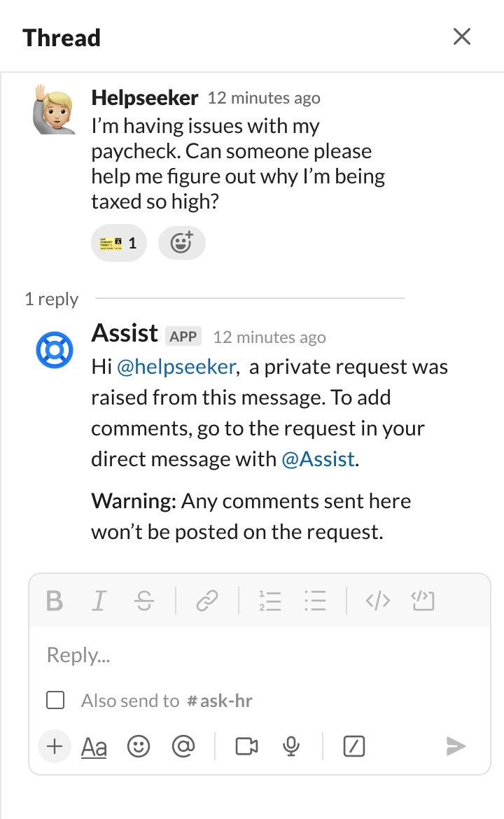Add a reaction to Helpseeker's message
The image size is (504, 819).
[181, 242]
